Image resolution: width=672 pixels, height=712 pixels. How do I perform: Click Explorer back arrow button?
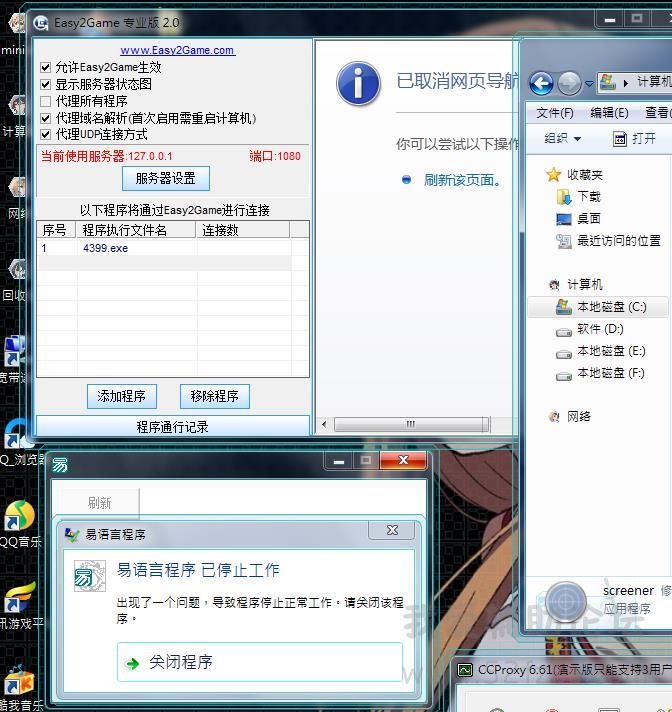[x=541, y=84]
